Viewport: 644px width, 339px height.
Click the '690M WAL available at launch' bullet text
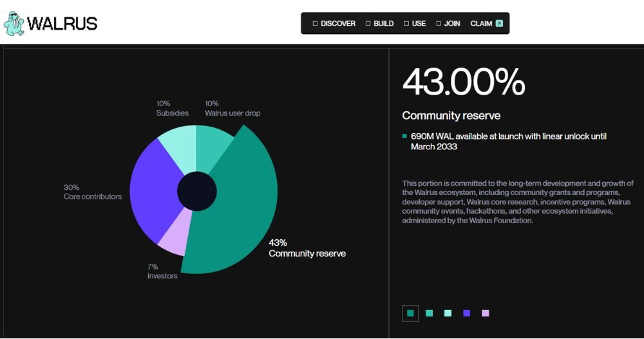tap(509, 142)
